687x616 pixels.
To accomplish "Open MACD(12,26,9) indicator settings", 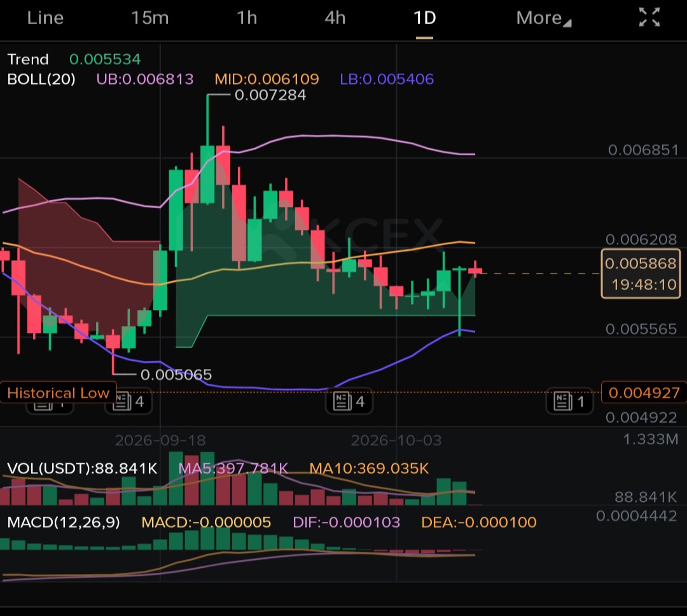I will (64, 522).
